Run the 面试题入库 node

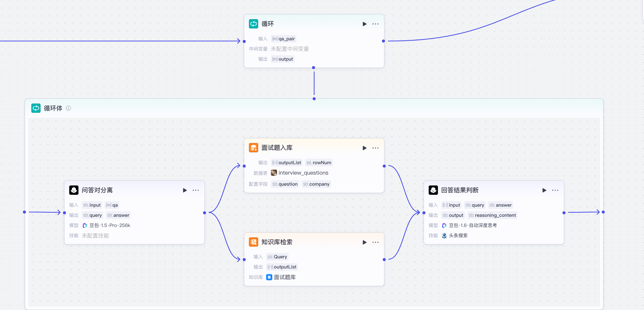coord(364,148)
